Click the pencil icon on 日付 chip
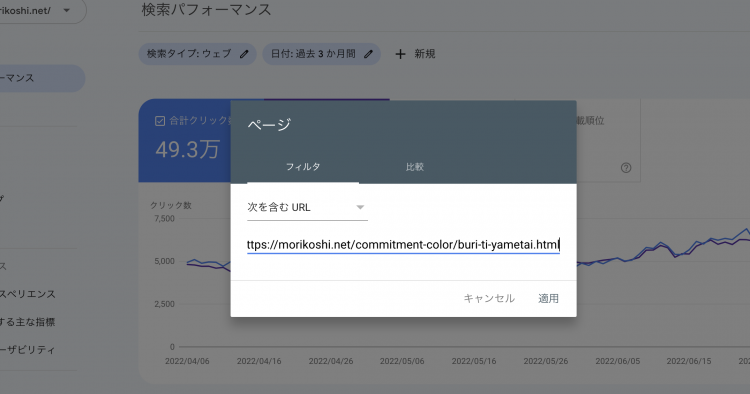Image resolution: width=750 pixels, height=394 pixels. (x=368, y=54)
